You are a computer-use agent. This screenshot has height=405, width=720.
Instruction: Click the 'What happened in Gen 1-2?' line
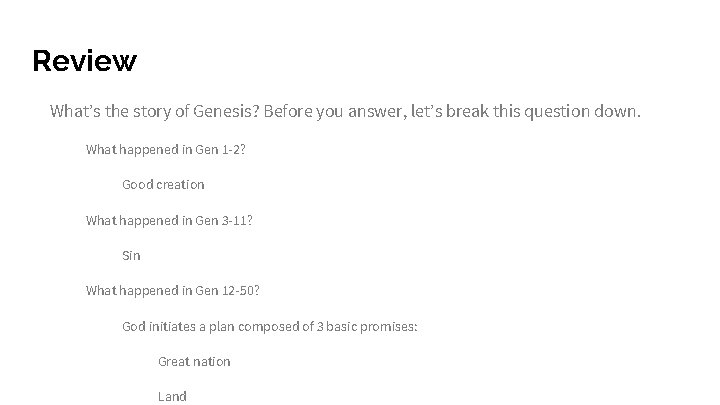(x=166, y=149)
